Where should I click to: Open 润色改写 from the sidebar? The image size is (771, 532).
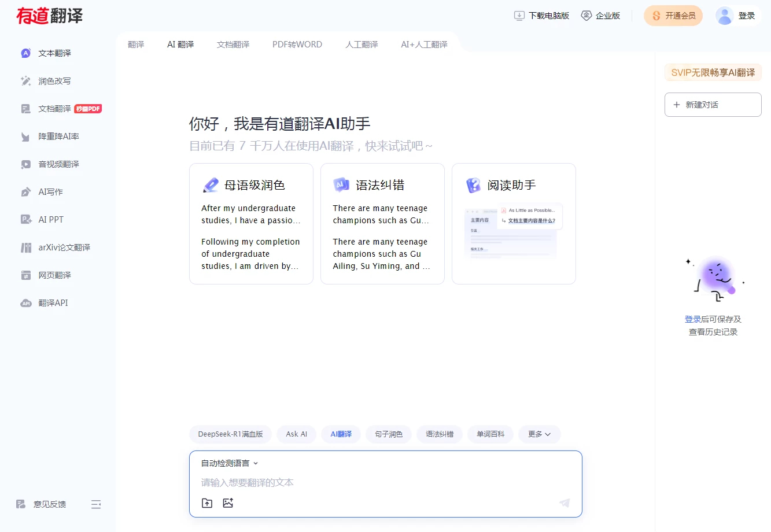54,81
